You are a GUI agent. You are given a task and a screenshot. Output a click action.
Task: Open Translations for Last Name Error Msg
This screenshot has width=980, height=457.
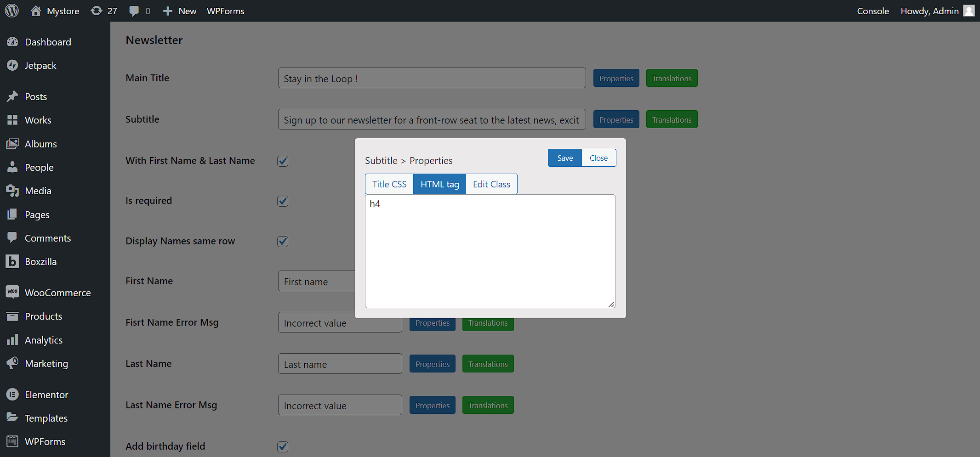tap(488, 405)
